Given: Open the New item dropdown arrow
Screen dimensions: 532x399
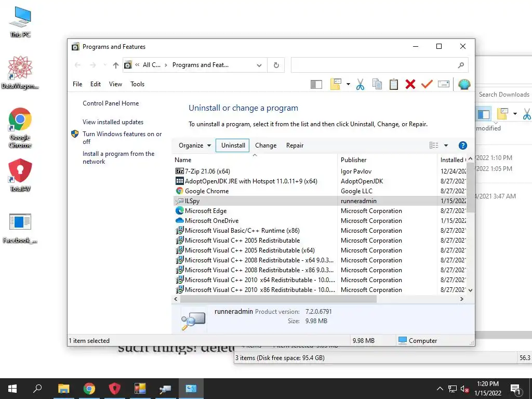Looking at the screenshot, I should (x=348, y=84).
